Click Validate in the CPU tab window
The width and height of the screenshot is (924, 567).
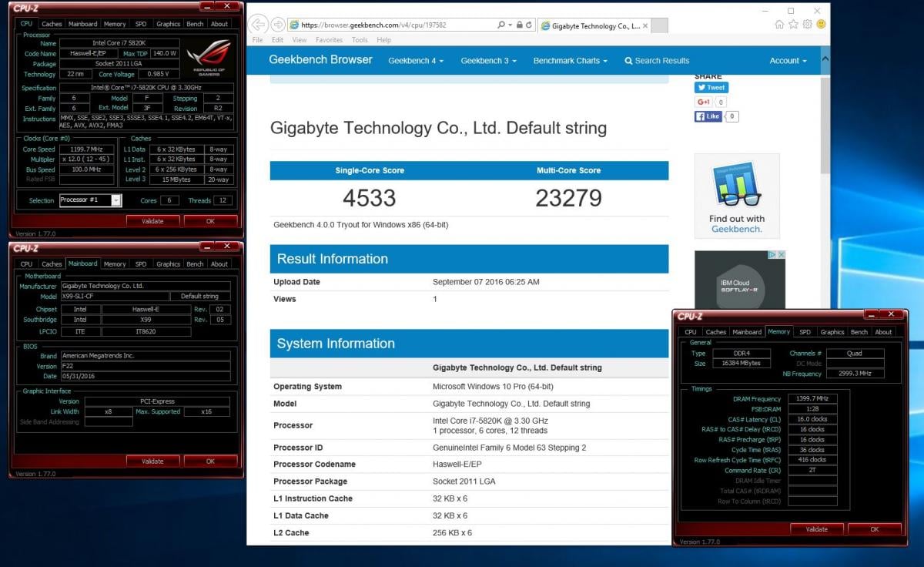(152, 221)
